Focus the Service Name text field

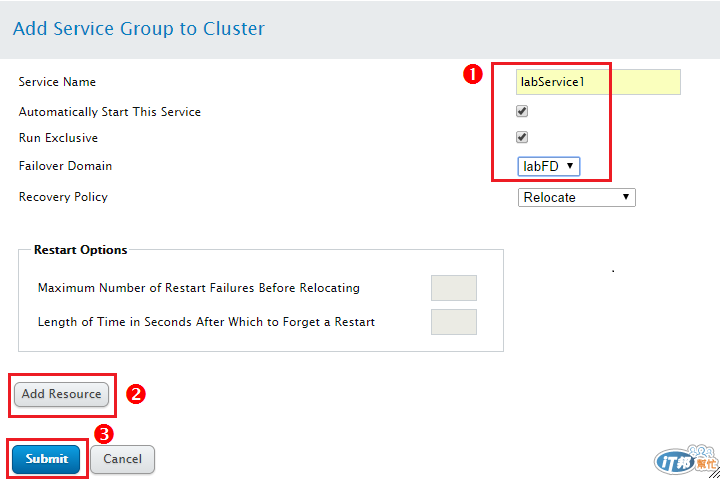[x=598, y=82]
